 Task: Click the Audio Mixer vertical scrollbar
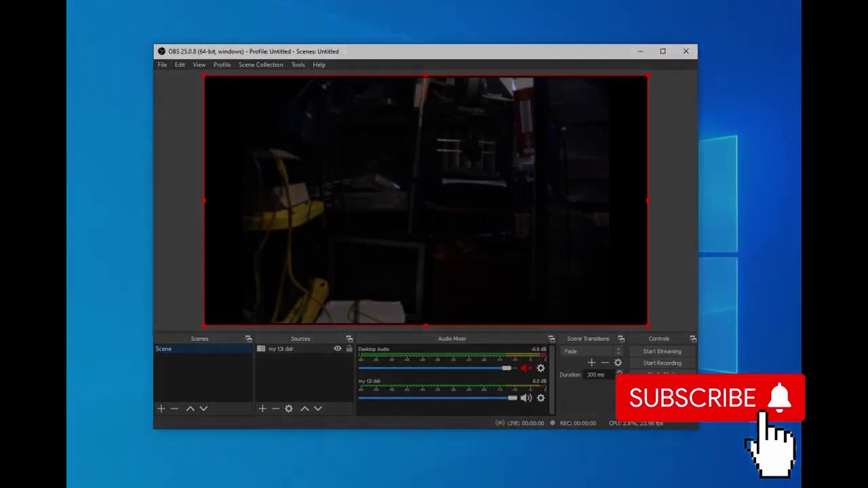tap(552, 380)
